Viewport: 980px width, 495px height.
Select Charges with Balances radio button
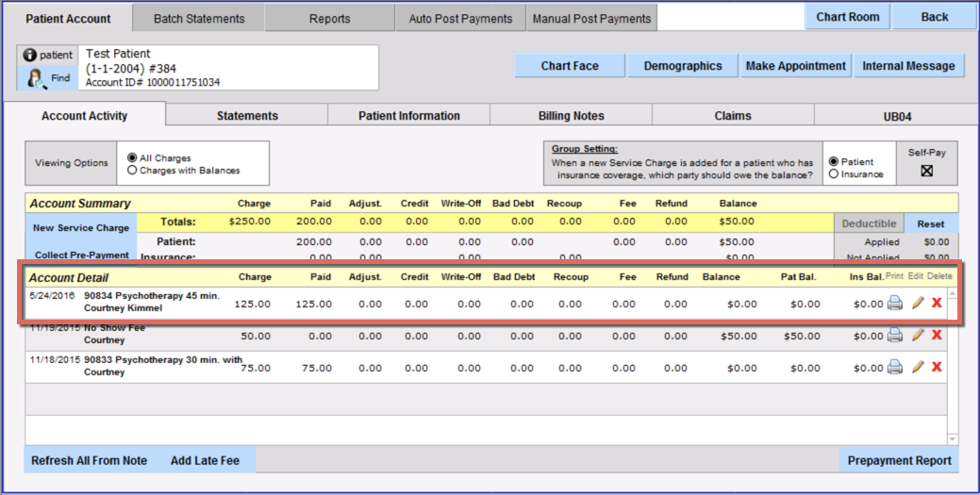coord(132,171)
